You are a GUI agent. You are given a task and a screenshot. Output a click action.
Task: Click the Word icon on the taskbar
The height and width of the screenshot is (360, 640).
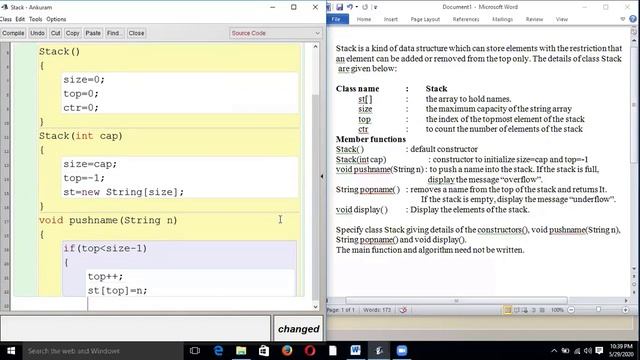pyautogui.click(x=356, y=351)
